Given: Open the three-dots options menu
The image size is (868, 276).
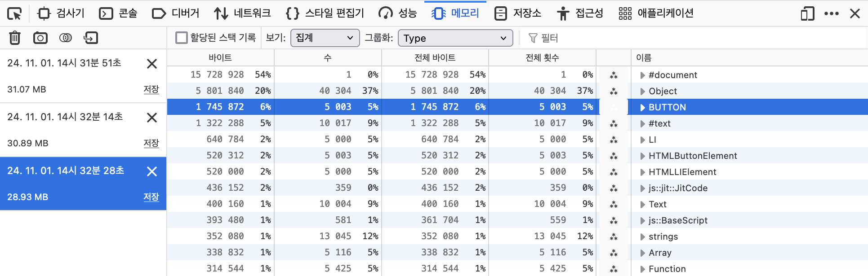Looking at the screenshot, I should (x=832, y=13).
